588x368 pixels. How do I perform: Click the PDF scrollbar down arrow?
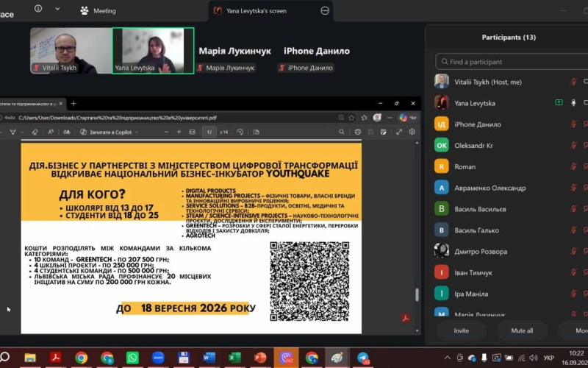(417, 330)
